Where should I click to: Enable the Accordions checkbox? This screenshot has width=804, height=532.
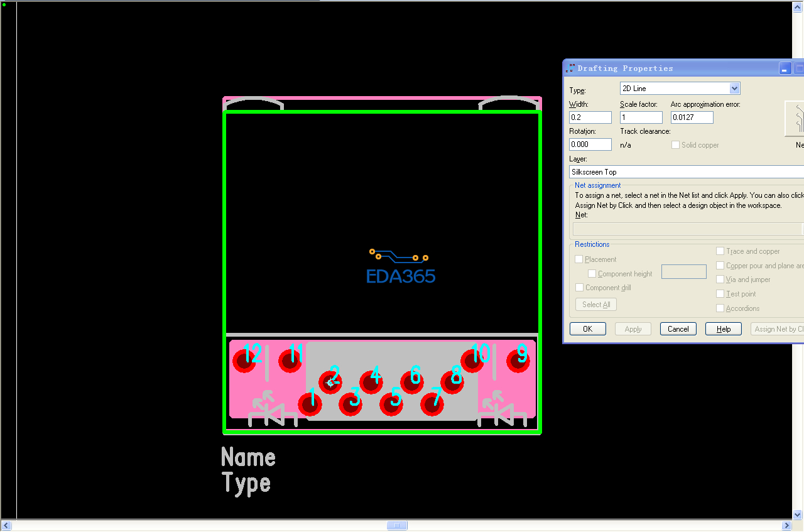[720, 308]
